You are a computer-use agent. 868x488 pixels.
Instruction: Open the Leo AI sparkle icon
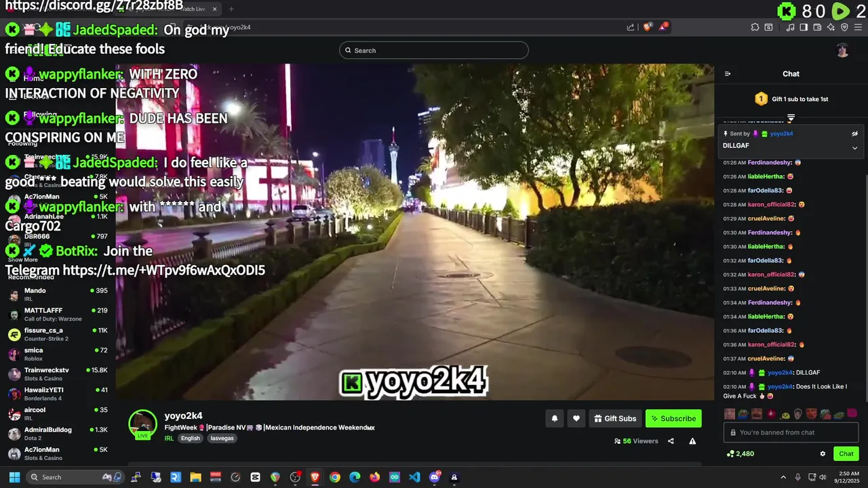(x=831, y=27)
